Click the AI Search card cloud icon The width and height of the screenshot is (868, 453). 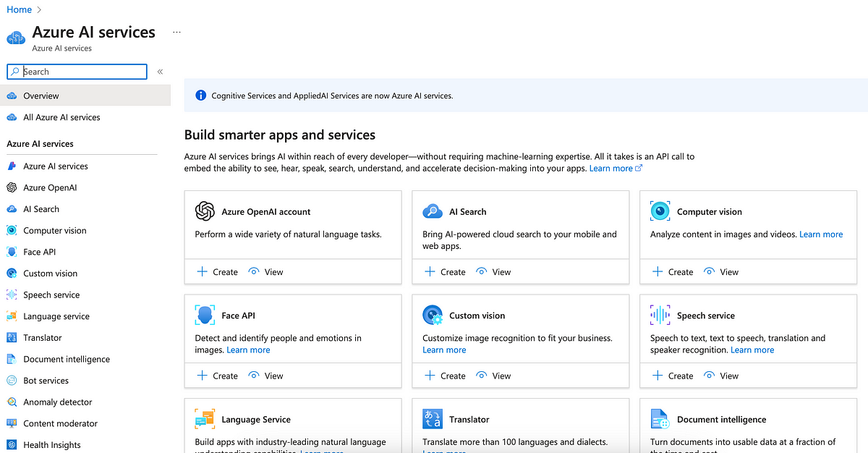[x=433, y=211]
